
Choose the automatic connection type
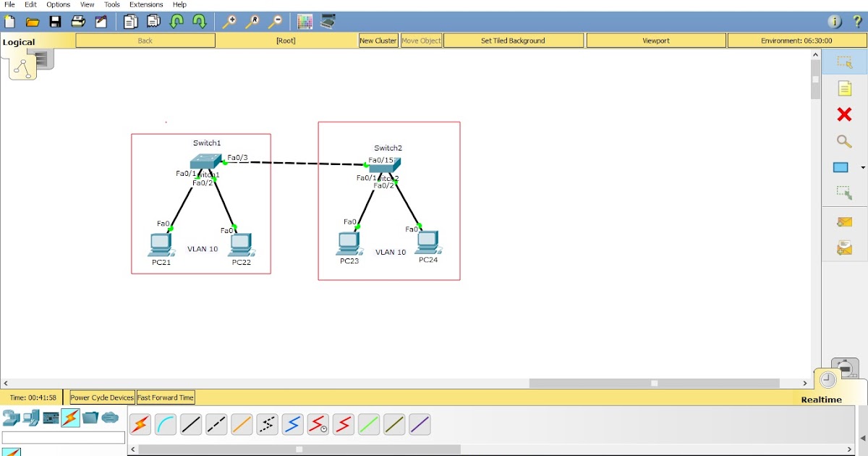[140, 425]
